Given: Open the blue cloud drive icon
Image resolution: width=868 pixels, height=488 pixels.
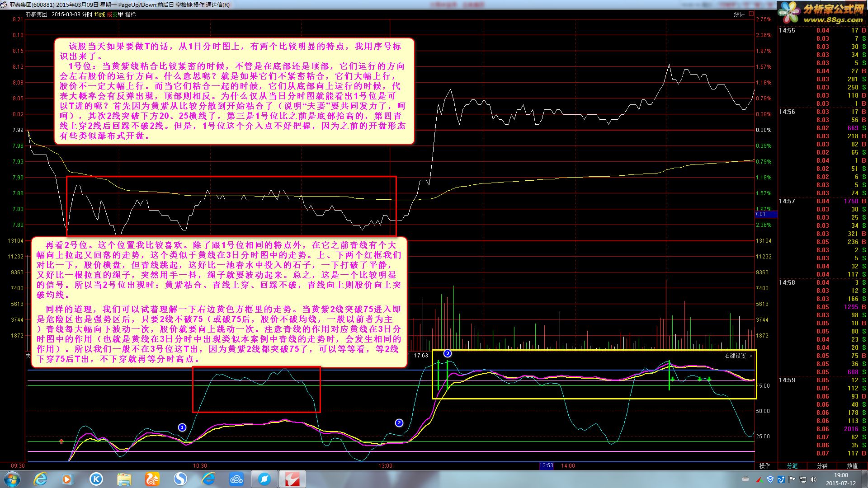Looking at the screenshot, I should pos(236,479).
